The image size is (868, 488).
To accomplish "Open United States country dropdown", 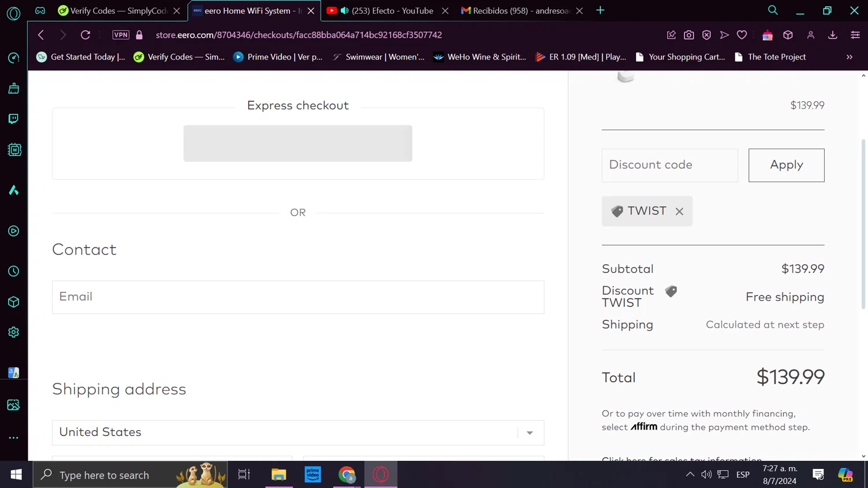I will coord(298,432).
